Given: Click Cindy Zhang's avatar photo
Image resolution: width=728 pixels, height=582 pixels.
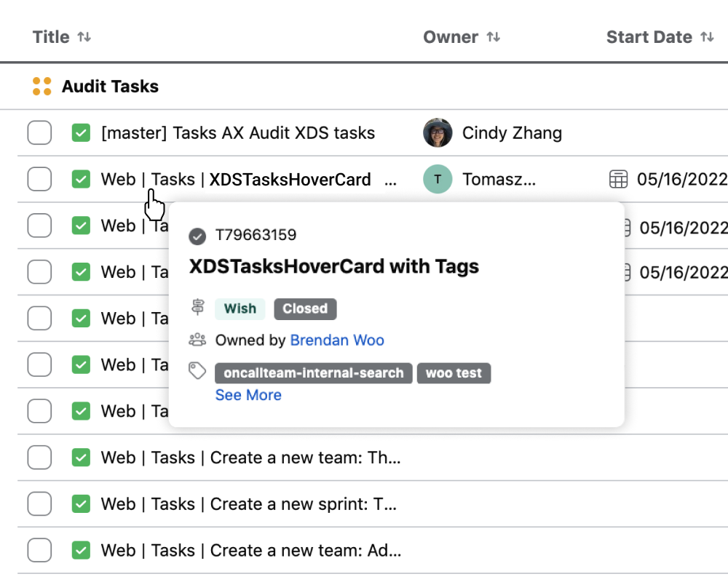Looking at the screenshot, I should [438, 133].
